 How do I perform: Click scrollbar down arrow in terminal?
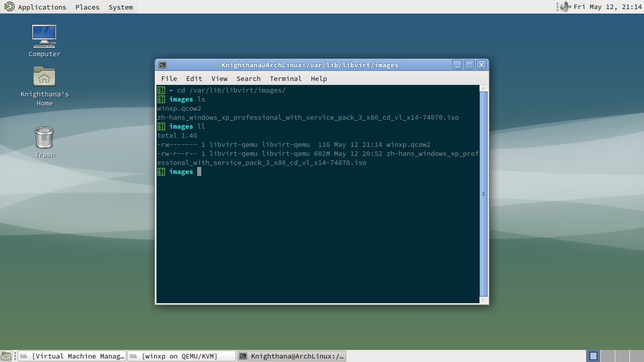point(484,300)
